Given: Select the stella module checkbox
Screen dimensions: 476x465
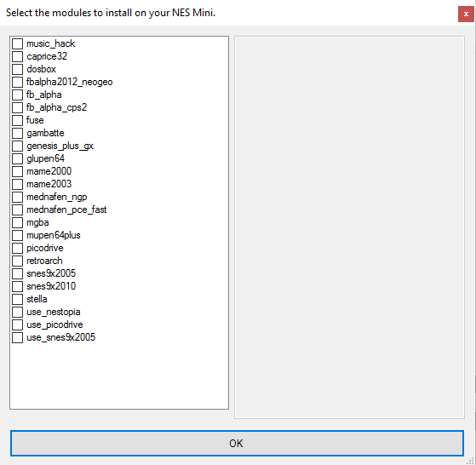Looking at the screenshot, I should pos(17,299).
